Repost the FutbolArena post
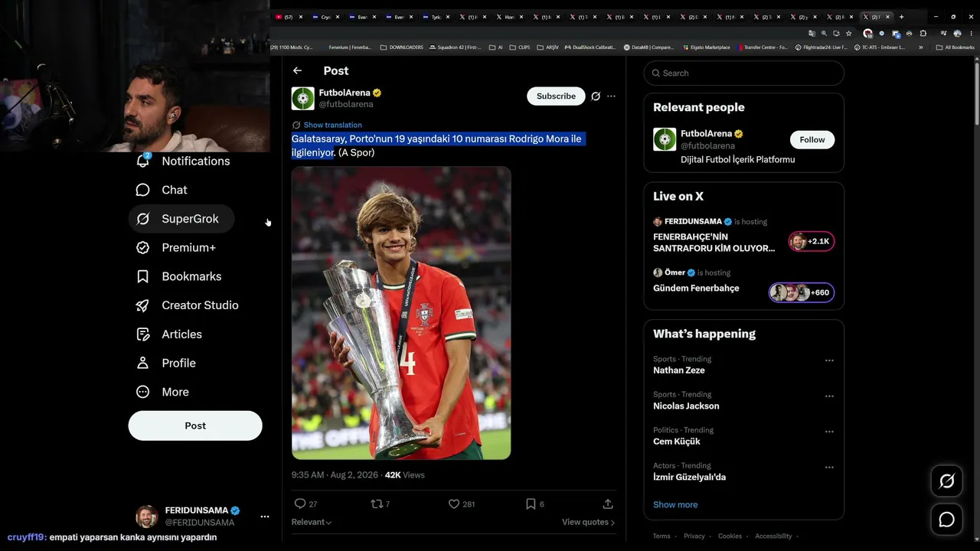The width and height of the screenshot is (980, 551). click(x=376, y=504)
